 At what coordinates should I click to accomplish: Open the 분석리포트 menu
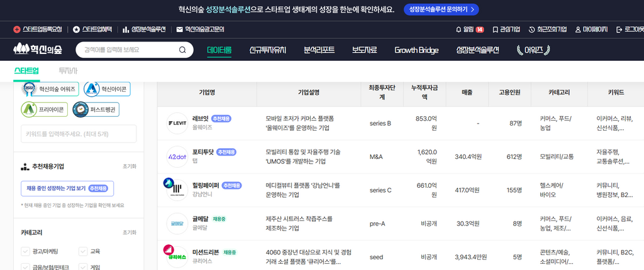click(x=319, y=50)
